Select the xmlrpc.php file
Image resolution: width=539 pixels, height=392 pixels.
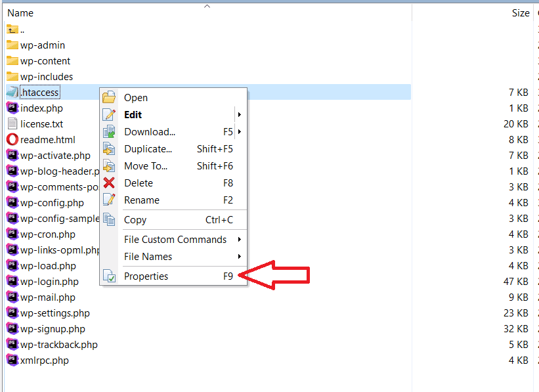point(44,360)
